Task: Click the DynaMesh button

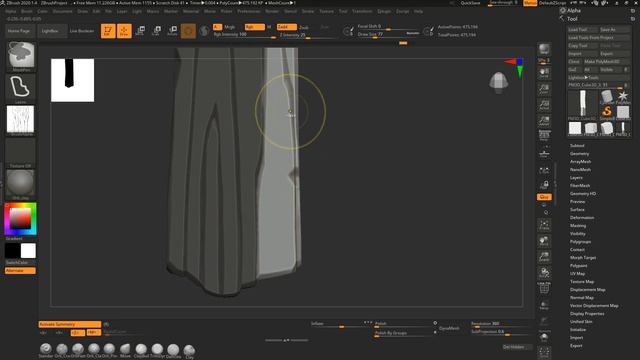Action: (449, 328)
